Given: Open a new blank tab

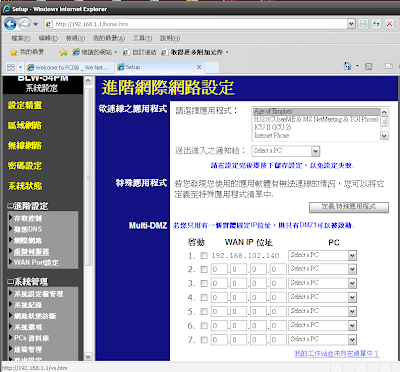Looking at the screenshot, I should pos(212,67).
